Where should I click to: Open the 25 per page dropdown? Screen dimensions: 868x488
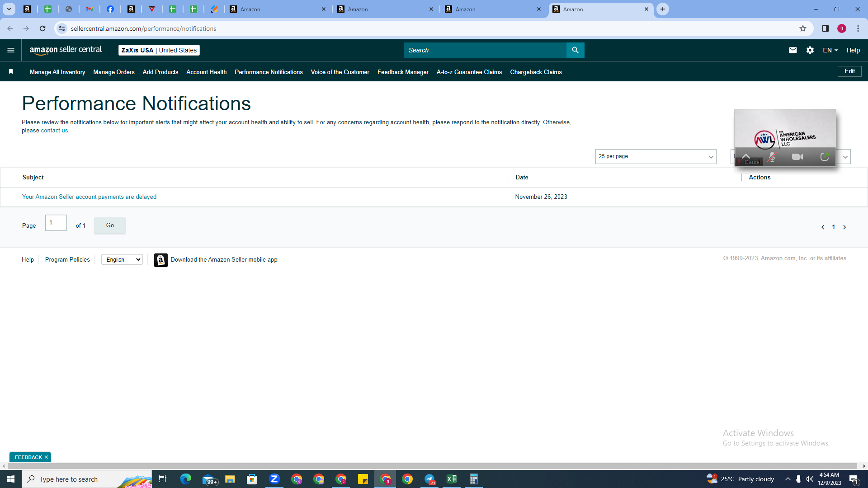656,156
